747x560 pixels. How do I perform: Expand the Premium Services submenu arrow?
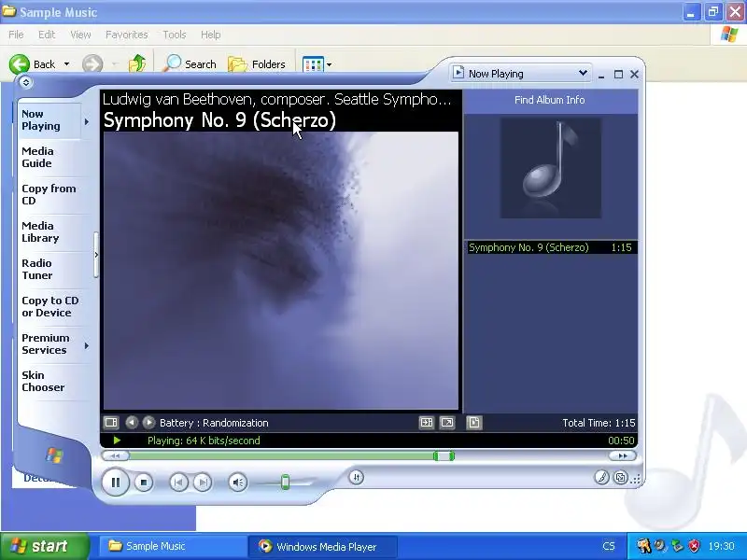coord(87,345)
